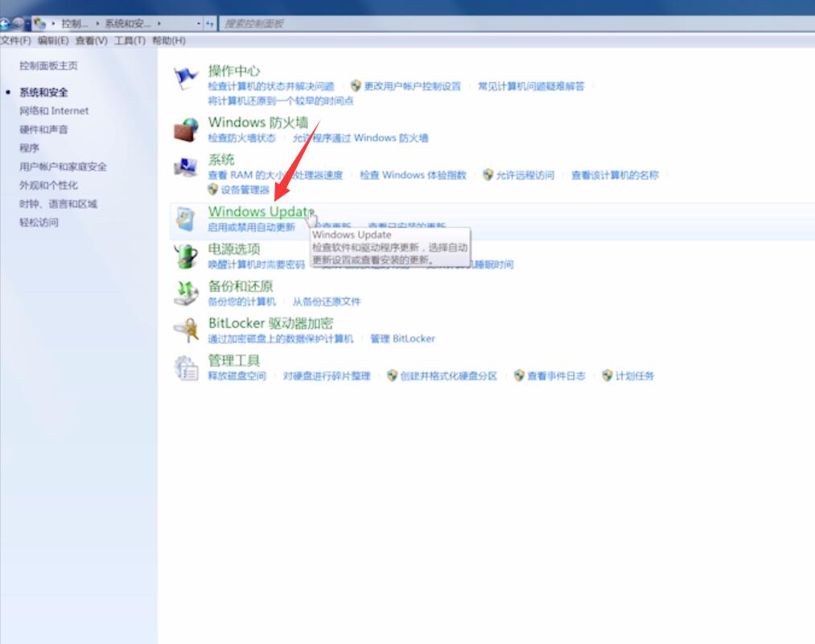Open the recent pages dropdown arrow
The image size is (815, 644).
pos(28,24)
